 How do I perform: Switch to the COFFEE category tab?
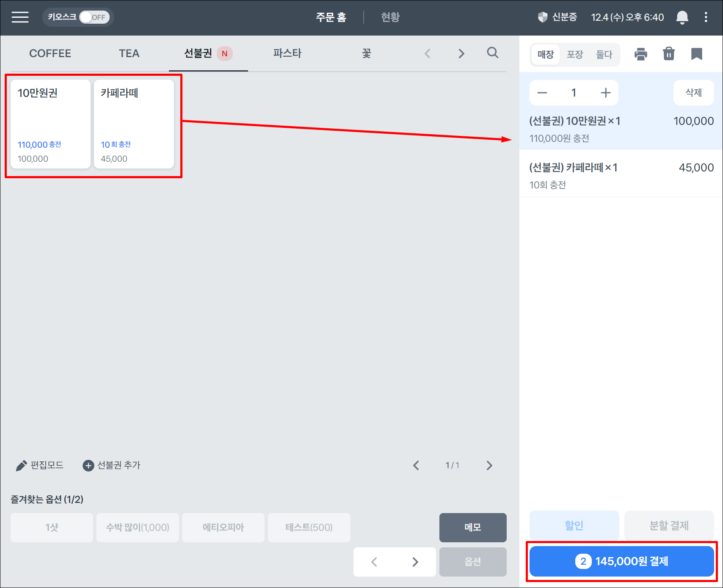[50, 54]
